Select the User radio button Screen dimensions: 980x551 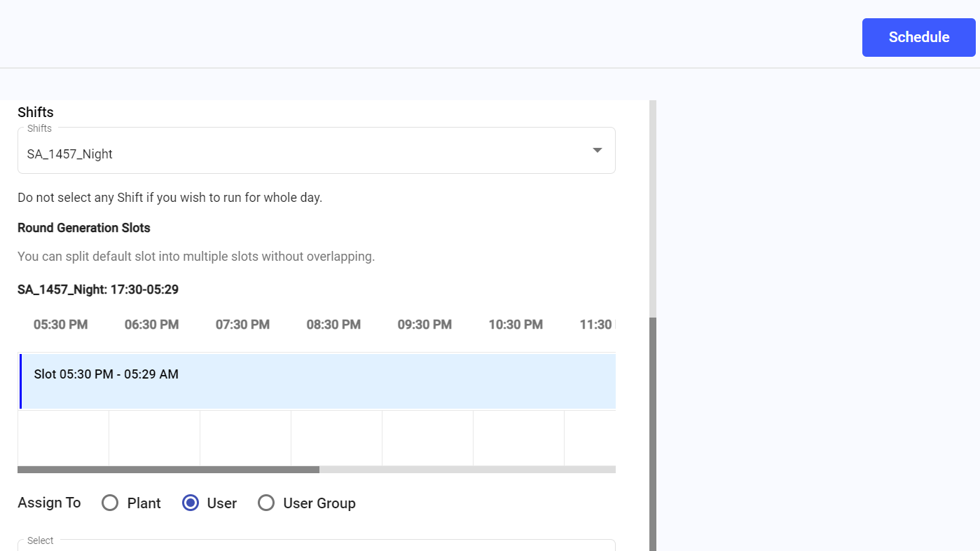point(191,503)
